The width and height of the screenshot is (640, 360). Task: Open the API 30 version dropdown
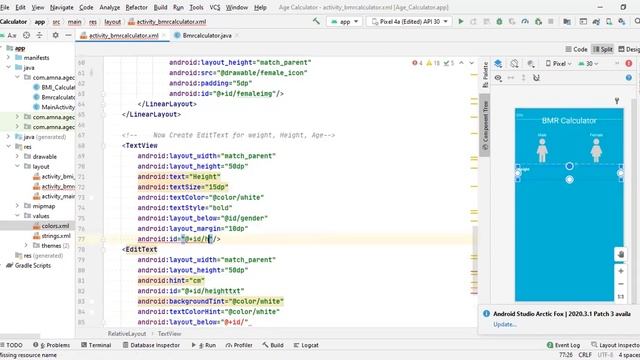coord(588,64)
